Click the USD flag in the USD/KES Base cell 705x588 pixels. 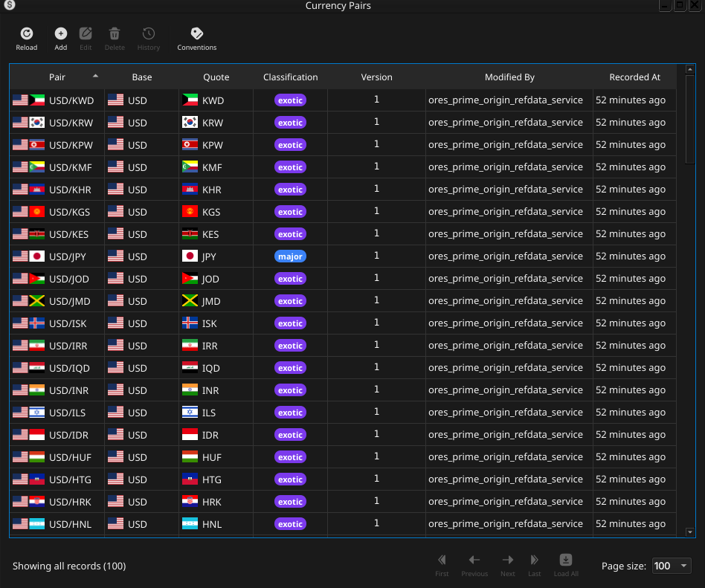click(x=115, y=233)
